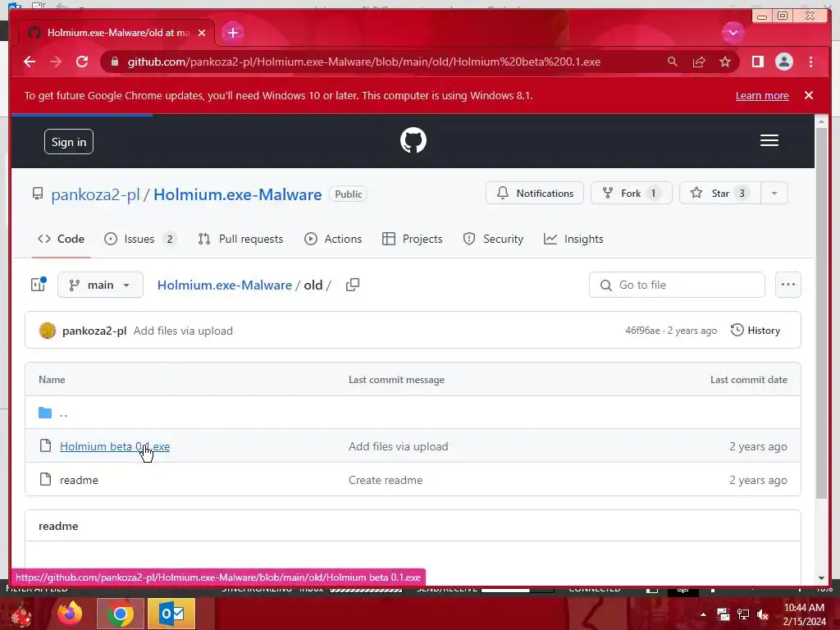Switch to the Projects tab
Viewport: 840px width, 630px height.
(x=412, y=239)
